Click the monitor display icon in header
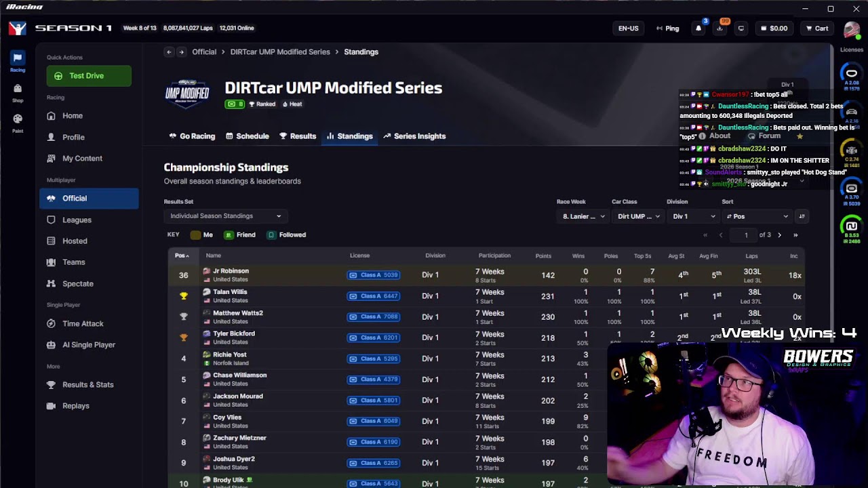Image resolution: width=868 pixels, height=488 pixels. 741,28
